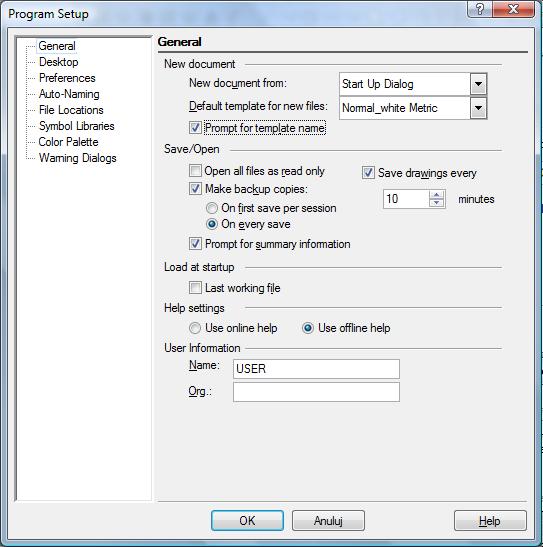The height and width of the screenshot is (547, 543).
Task: Toggle the Make backup copies checkbox
Action: pos(195,189)
